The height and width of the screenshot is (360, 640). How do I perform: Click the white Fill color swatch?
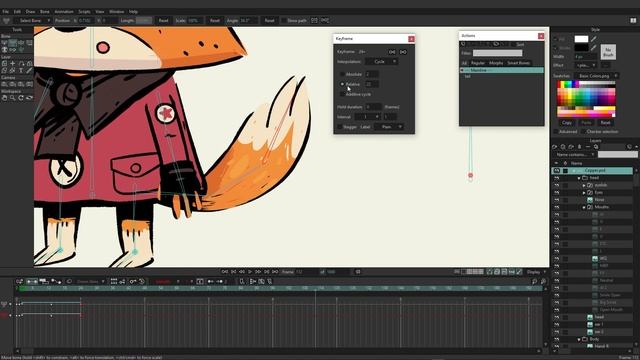click(581, 39)
